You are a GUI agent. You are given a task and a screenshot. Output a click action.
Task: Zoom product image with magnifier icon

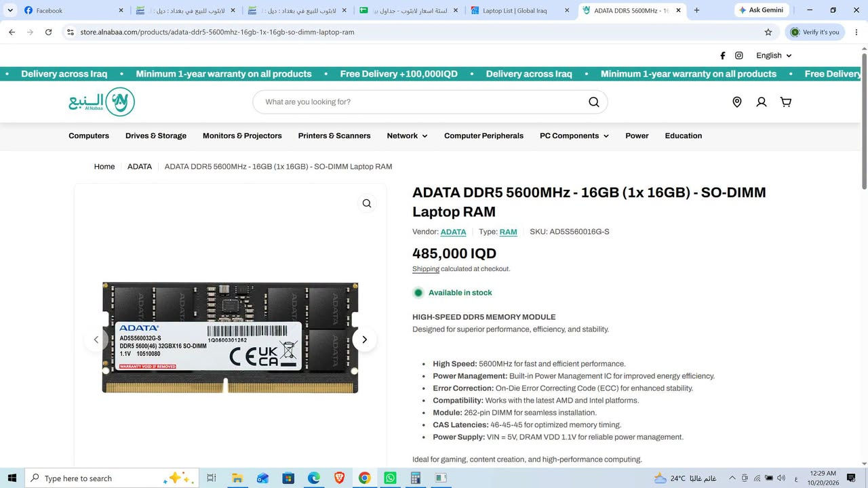367,203
